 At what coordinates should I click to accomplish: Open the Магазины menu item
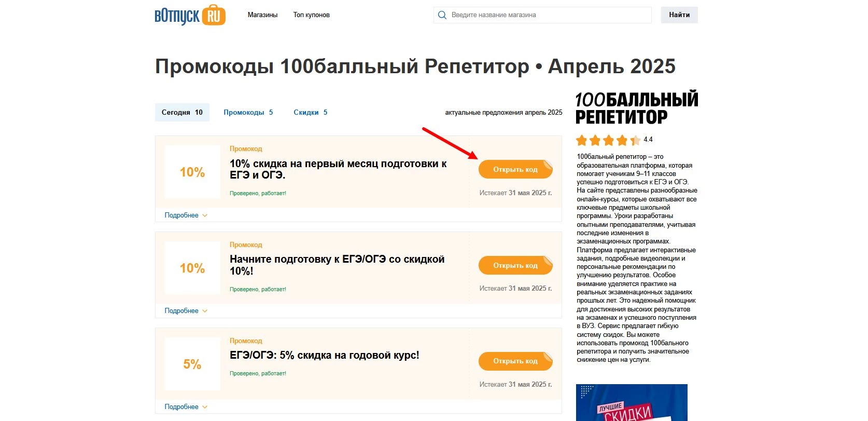262,15
